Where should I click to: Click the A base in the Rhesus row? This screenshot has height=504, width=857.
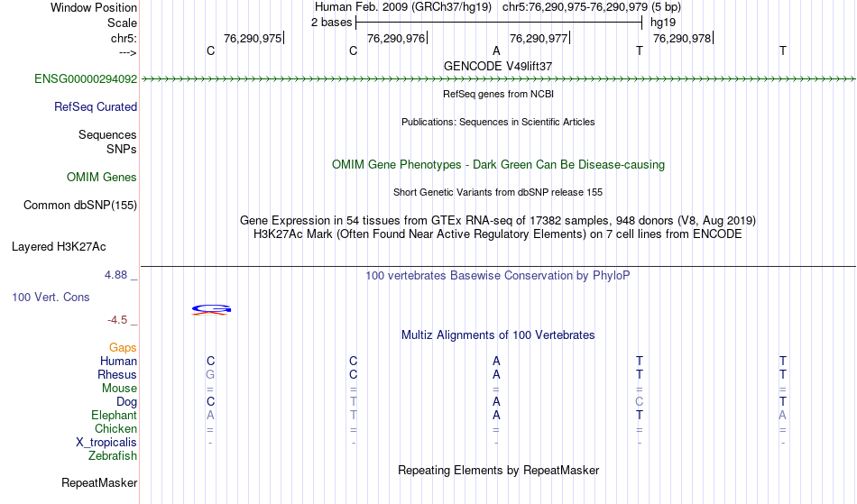click(496, 375)
